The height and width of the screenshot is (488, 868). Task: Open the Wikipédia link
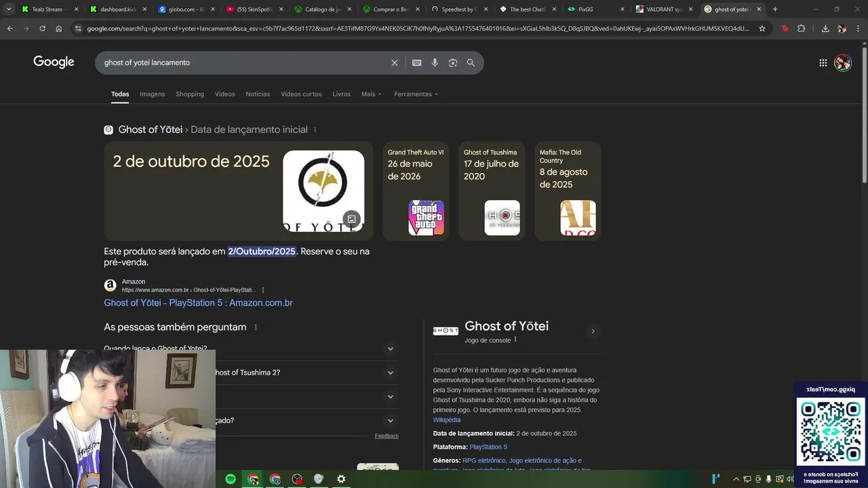pos(446,420)
